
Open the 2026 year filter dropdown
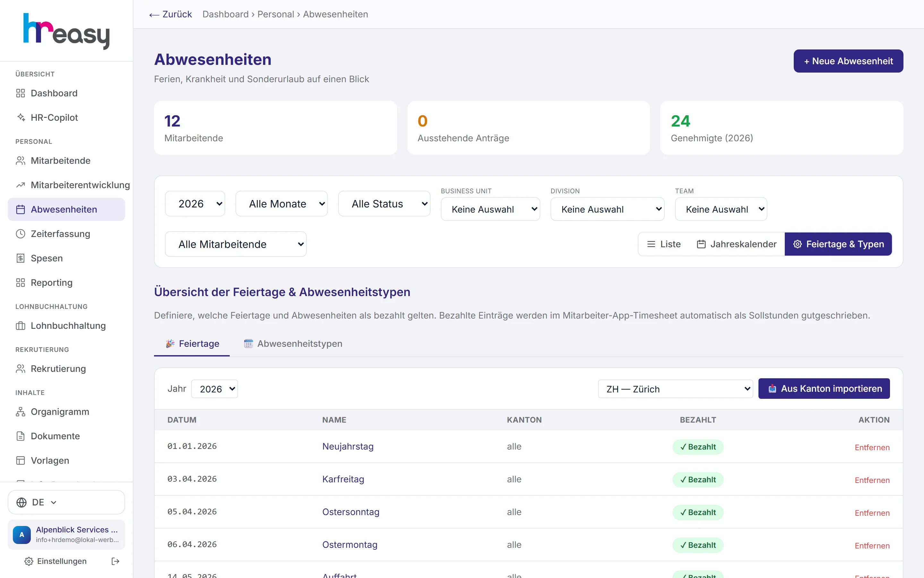pyautogui.click(x=195, y=204)
